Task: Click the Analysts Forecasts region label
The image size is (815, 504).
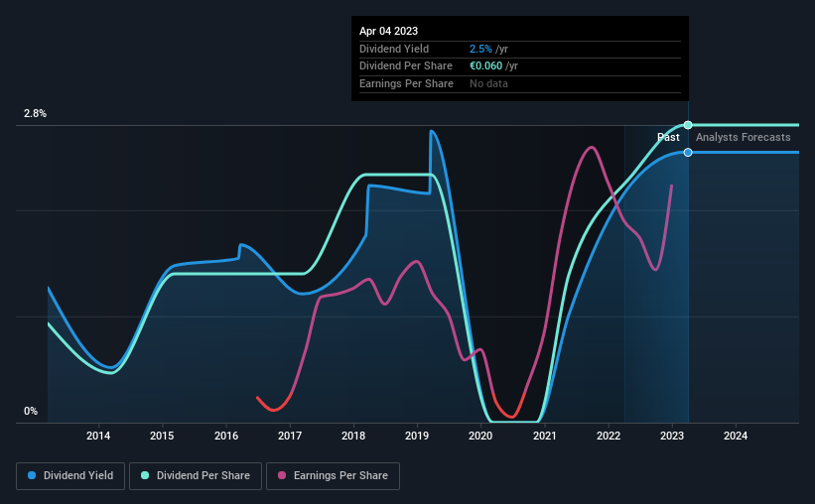Action: [743, 137]
